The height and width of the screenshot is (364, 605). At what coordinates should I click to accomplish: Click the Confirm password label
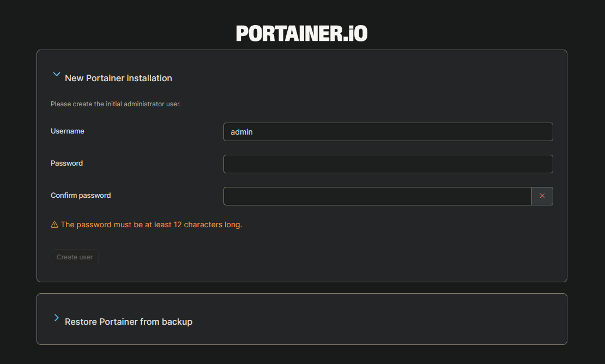pyautogui.click(x=81, y=196)
